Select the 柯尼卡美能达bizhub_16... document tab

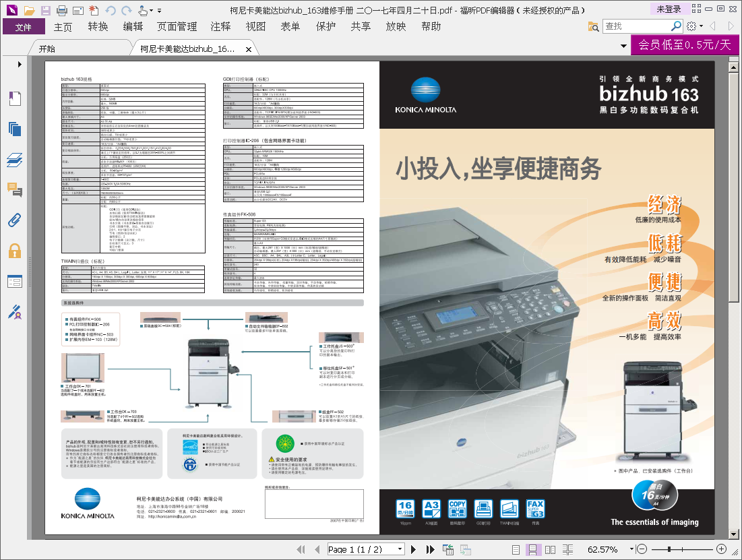[187, 49]
